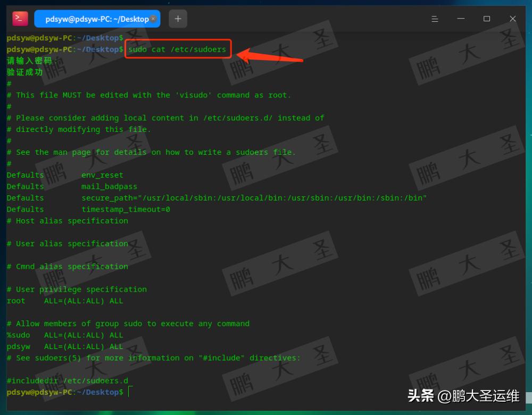Click the 'See the man page' comment line
This screenshot has width=532, height=415.
[x=151, y=152]
